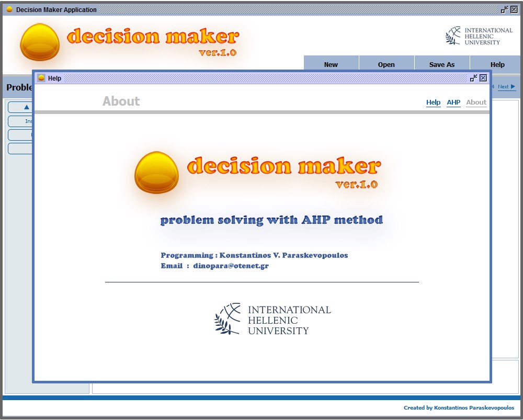The height and width of the screenshot is (420, 523).
Task: Click the orange dome logo in About page
Action: coord(156,172)
